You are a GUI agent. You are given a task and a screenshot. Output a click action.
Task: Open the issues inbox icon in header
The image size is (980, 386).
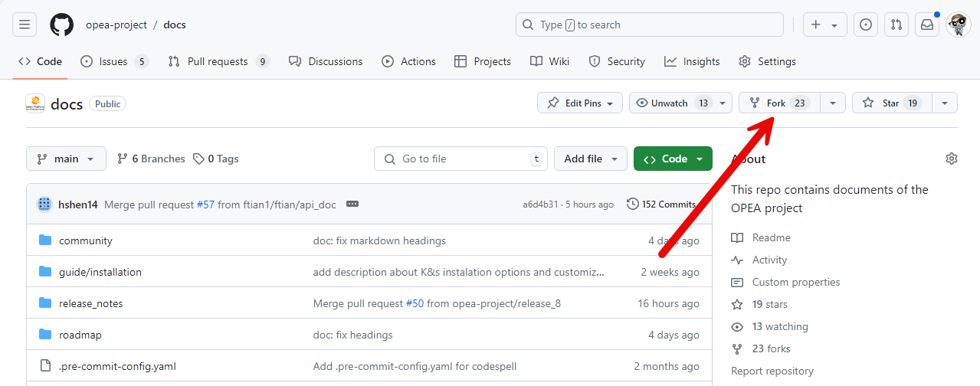pos(866,25)
